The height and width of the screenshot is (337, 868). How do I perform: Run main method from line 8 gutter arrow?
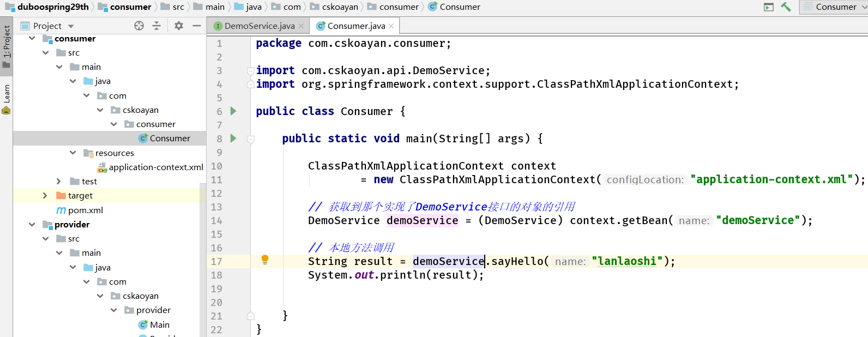click(233, 139)
